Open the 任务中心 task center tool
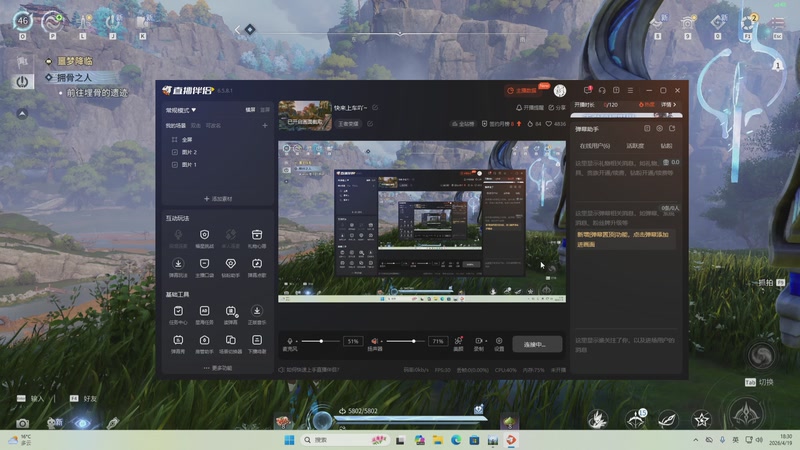The height and width of the screenshot is (450, 800). click(x=178, y=315)
